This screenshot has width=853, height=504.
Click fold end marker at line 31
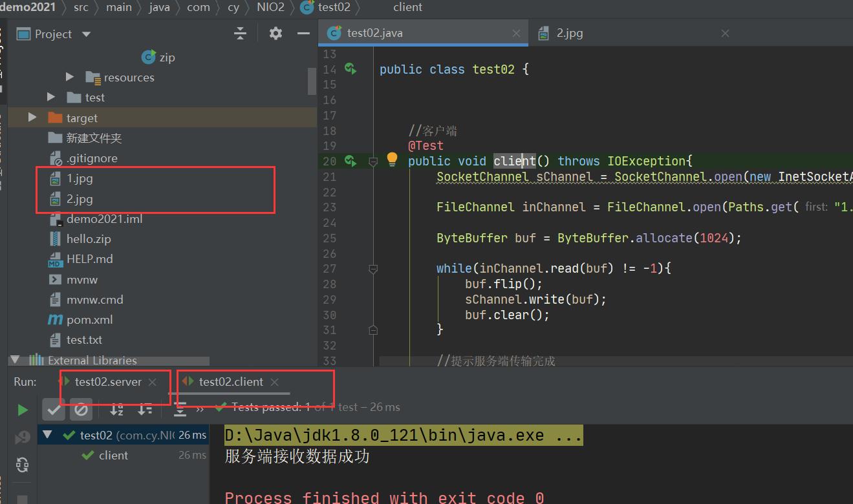coord(373,330)
